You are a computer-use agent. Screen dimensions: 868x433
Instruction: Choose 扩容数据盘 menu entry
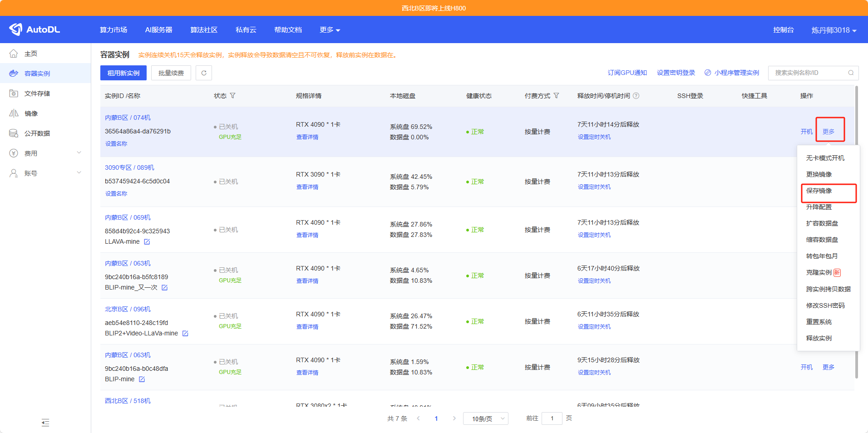[x=822, y=223]
